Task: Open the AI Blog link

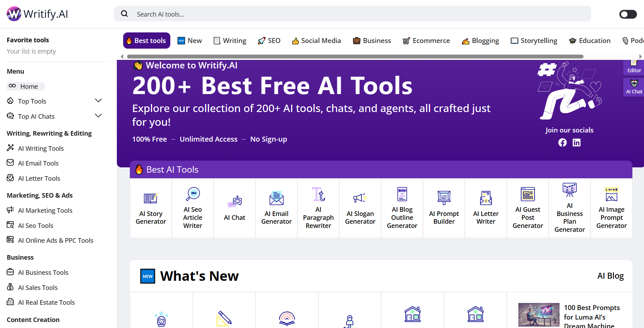Action: coord(610,276)
